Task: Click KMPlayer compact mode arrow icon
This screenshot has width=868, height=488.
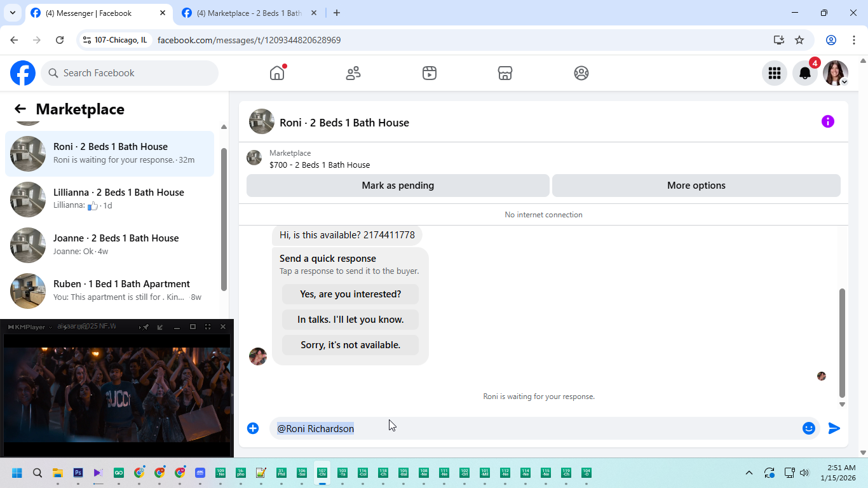Action: [x=160, y=327]
